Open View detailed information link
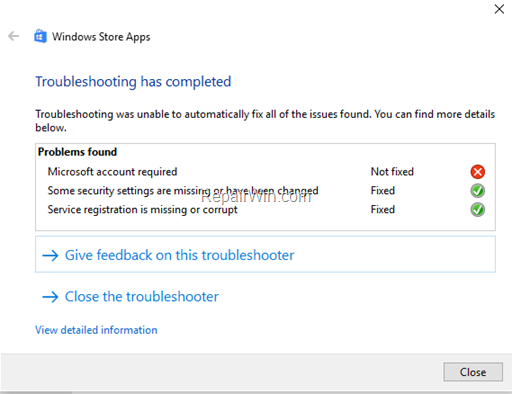This screenshot has height=394, width=512. [x=96, y=330]
